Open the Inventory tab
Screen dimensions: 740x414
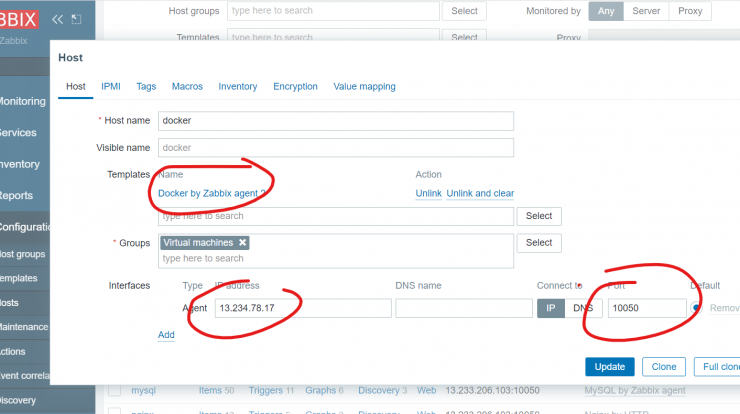pyautogui.click(x=238, y=86)
